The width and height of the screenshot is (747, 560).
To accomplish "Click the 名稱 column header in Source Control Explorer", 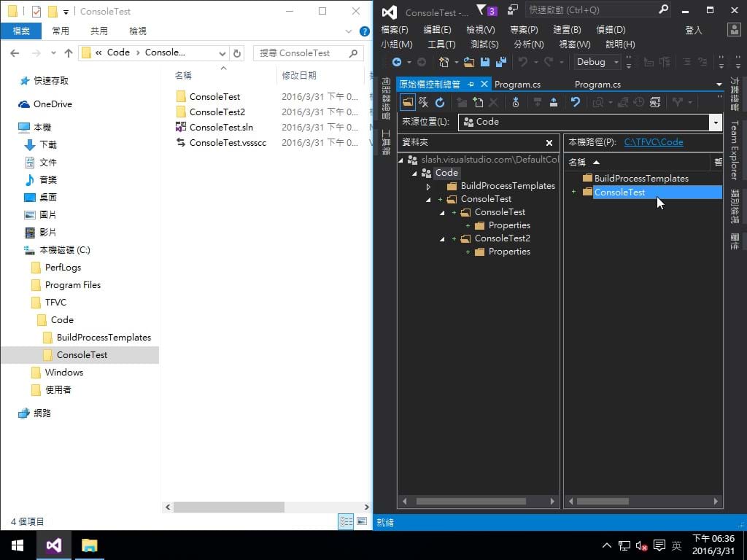I will click(577, 163).
